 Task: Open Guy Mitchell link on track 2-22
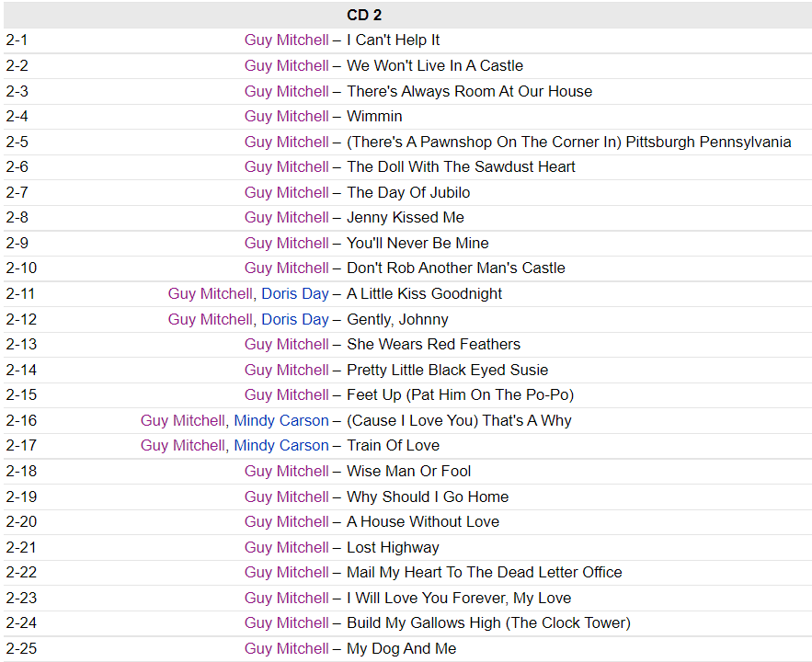tap(286, 573)
